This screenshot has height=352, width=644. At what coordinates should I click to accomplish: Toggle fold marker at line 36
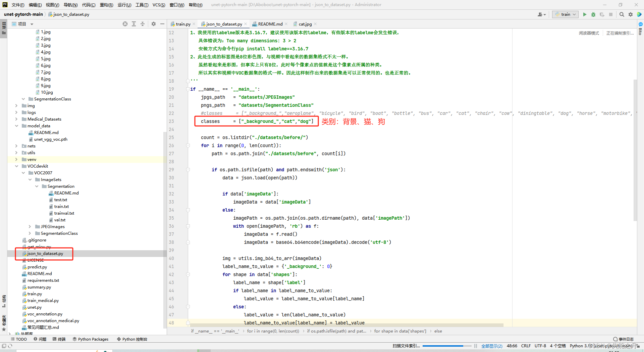click(188, 226)
